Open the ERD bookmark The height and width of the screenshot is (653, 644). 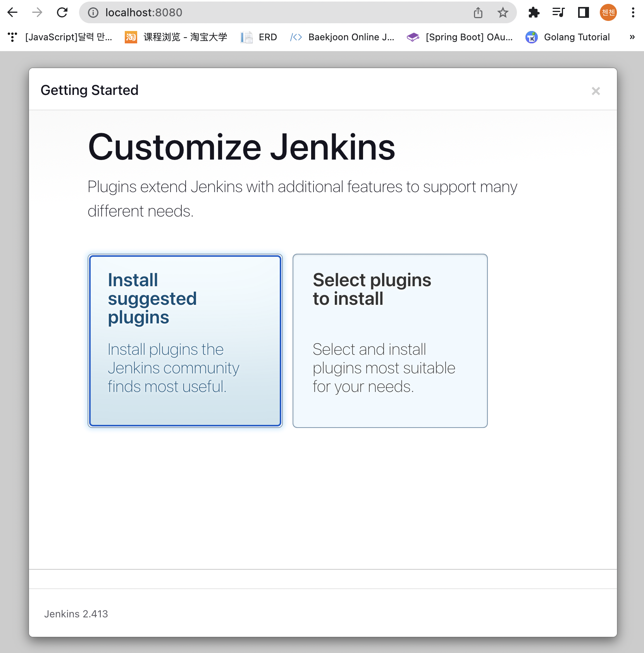coord(259,37)
